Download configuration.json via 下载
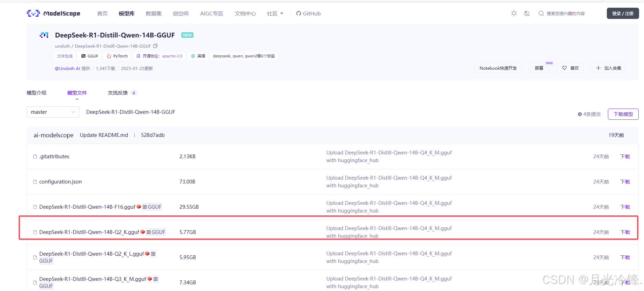This screenshot has width=644, height=291. click(x=625, y=182)
